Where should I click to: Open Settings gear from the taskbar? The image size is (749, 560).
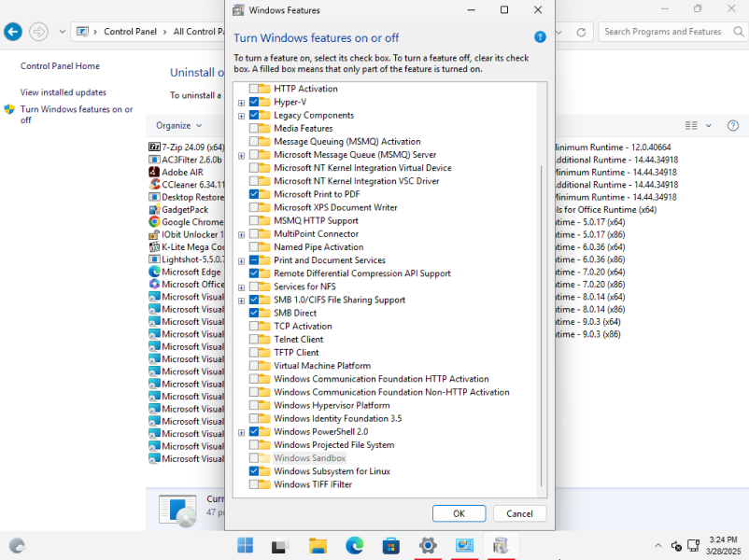[x=428, y=545]
